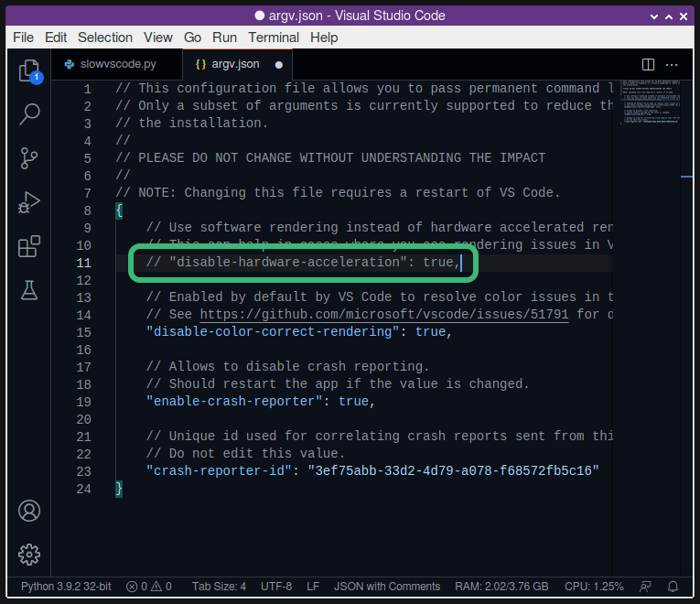Click the closing brace on line 24
Viewport: 700px width, 604px height.
tap(119, 489)
